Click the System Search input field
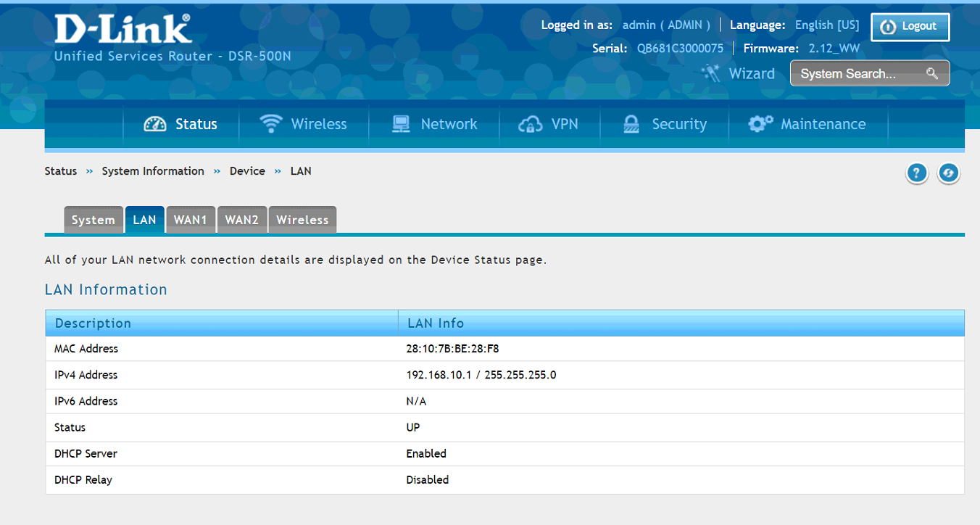The image size is (980, 525). point(855,73)
